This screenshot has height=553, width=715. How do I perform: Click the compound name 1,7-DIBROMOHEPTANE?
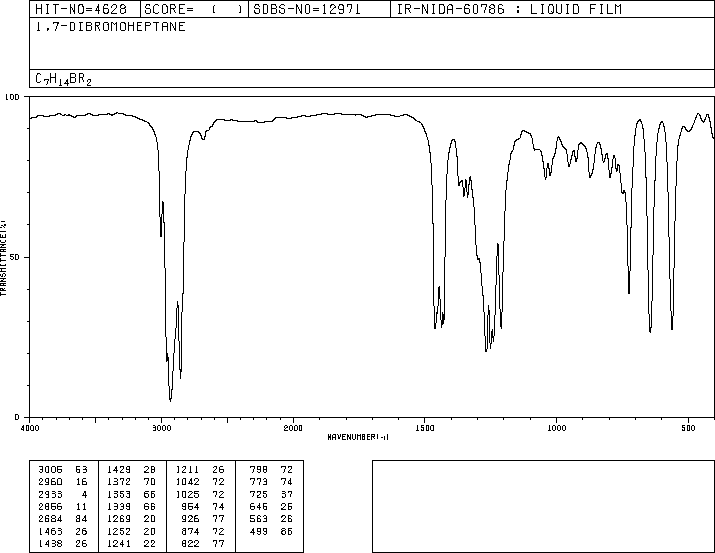(110, 26)
